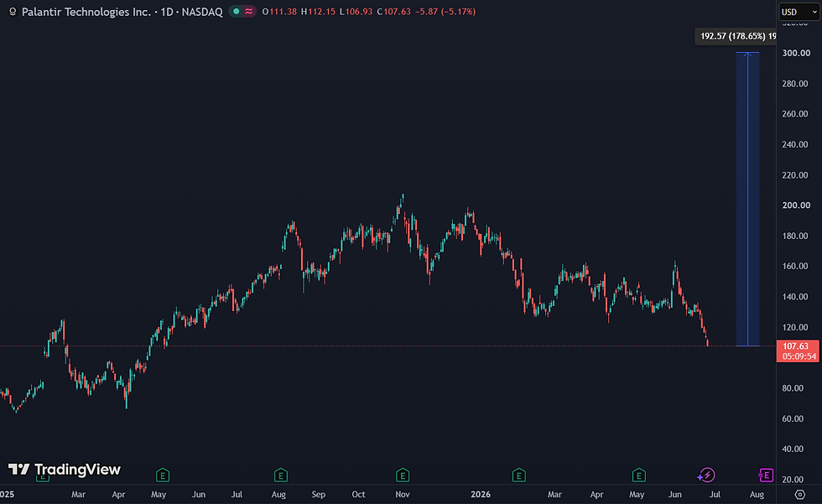Click the close value C107.63
822x504 pixels.
[x=393, y=12]
